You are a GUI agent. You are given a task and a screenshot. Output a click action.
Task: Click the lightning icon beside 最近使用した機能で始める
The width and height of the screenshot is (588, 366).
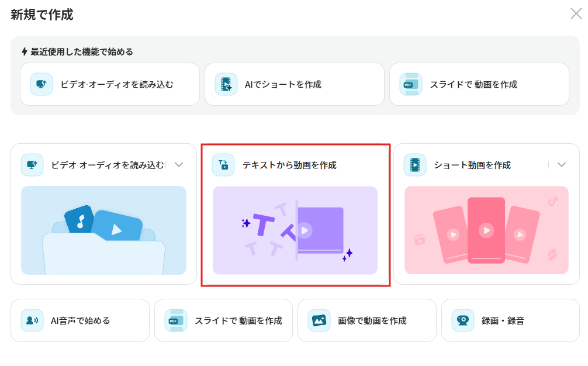click(x=25, y=51)
